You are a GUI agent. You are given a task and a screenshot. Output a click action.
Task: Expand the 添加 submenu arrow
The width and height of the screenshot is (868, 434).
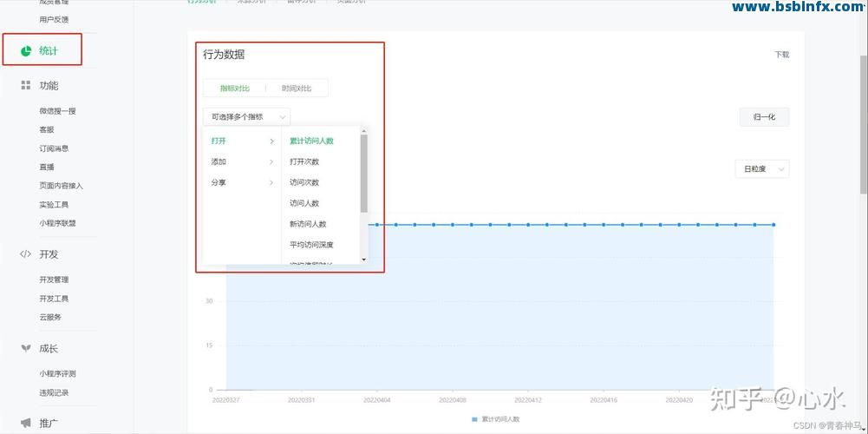[x=271, y=161]
